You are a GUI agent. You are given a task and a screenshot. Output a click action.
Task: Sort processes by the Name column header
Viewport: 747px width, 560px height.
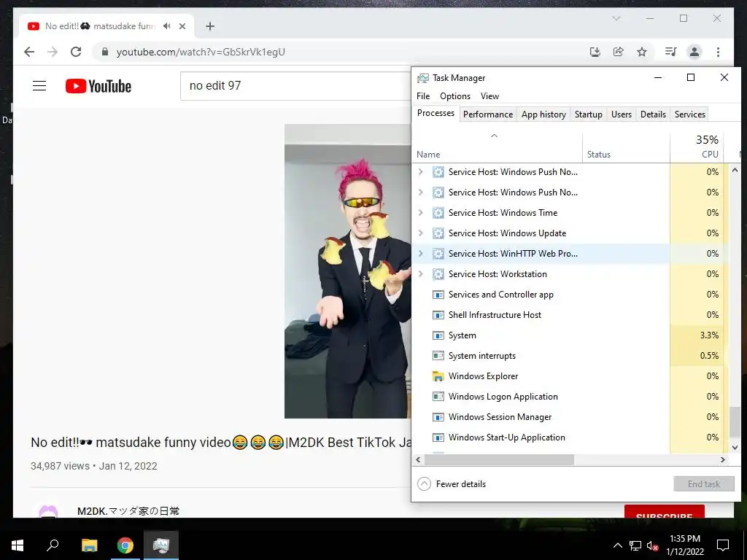498,148
